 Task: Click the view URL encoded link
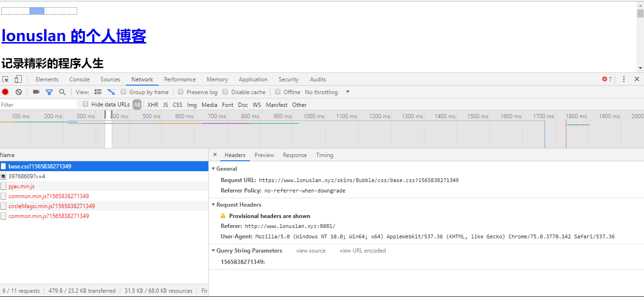pos(362,251)
